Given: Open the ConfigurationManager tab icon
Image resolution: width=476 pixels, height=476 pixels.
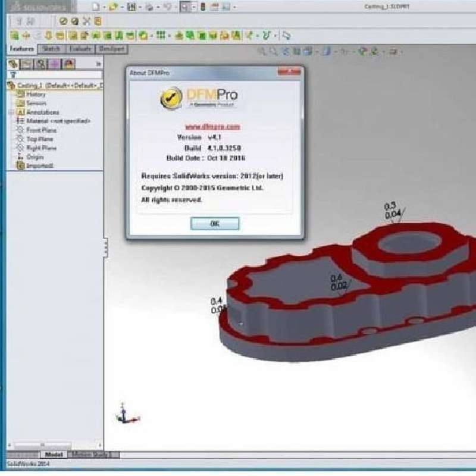Looking at the screenshot, I should click(x=41, y=64).
